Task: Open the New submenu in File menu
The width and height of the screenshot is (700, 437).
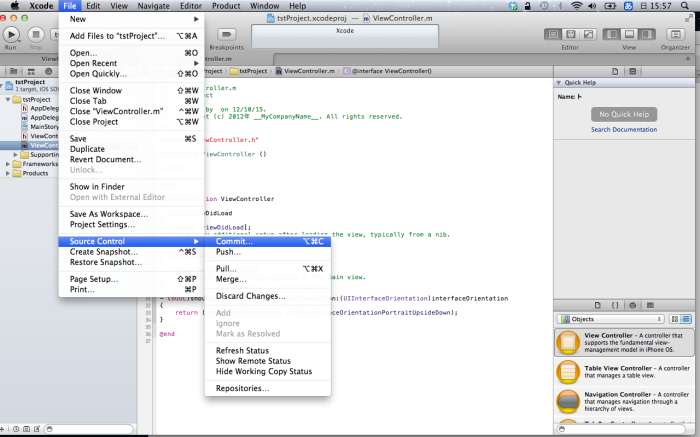Action: [131, 19]
